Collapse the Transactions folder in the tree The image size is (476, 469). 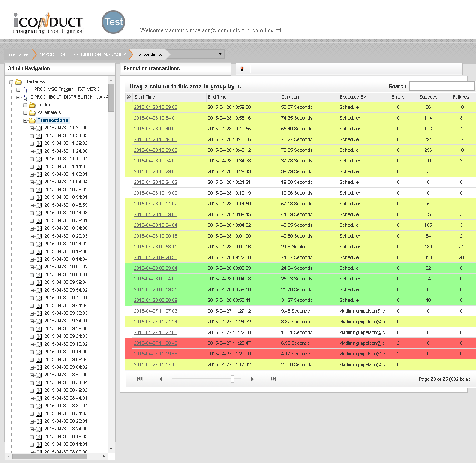click(x=25, y=121)
